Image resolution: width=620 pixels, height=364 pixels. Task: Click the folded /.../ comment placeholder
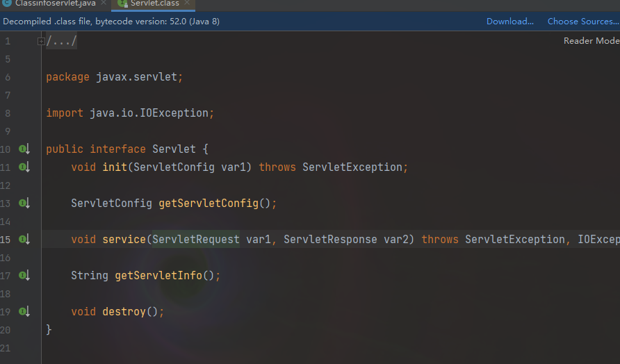click(x=61, y=41)
